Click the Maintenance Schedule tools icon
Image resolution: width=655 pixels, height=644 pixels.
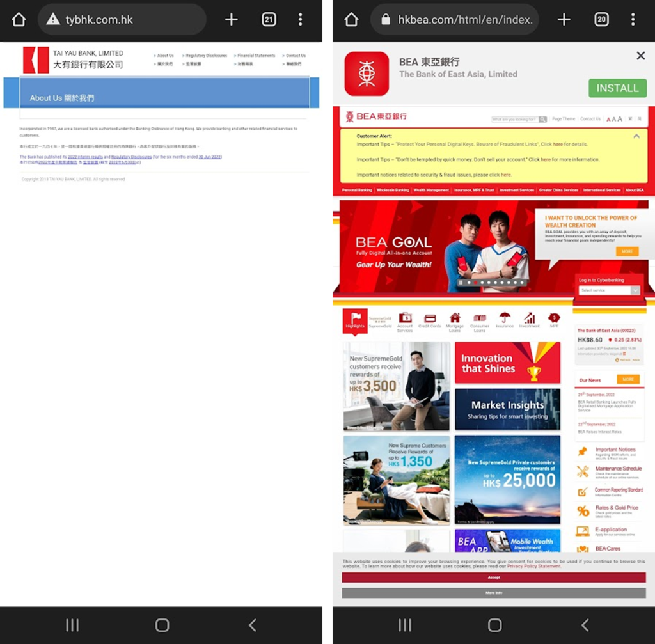click(582, 471)
